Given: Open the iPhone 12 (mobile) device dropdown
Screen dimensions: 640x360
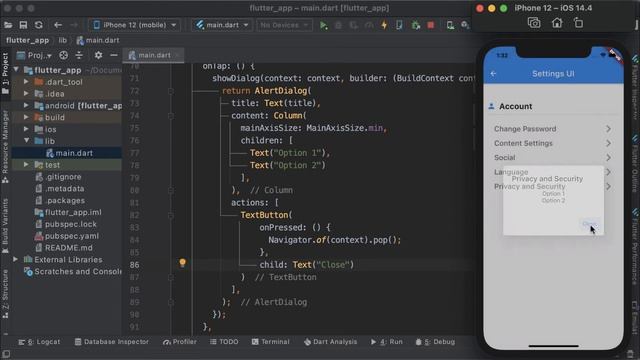Looking at the screenshot, I should tap(135, 25).
